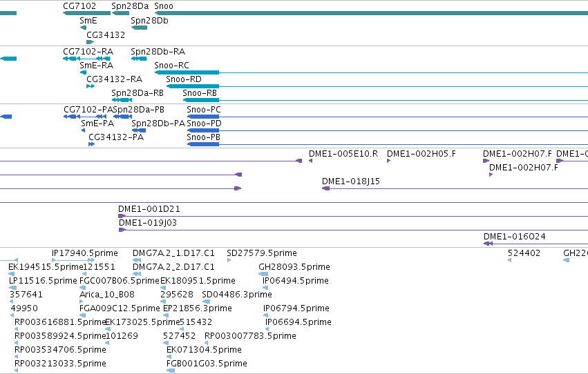The width and height of the screenshot is (588, 374).
Task: Select the IP17940.5prime EST label
Action: 85,253
